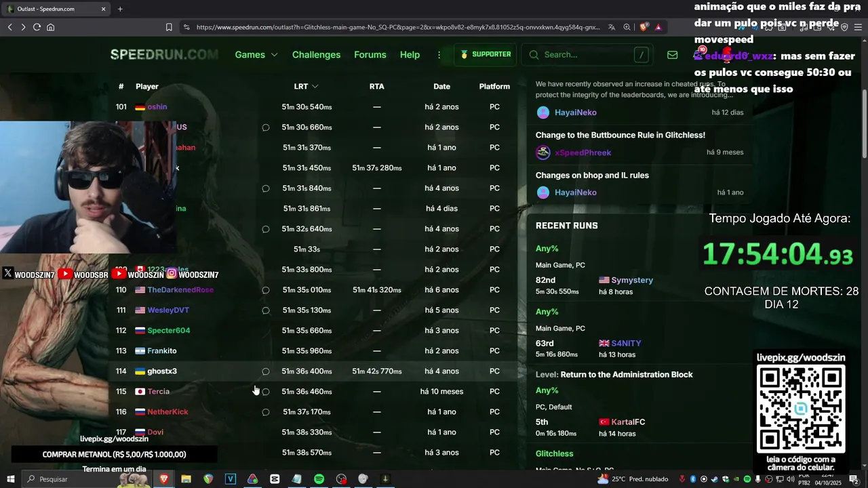Open Frankito player profile
Viewport: 868px width, 488px height.
[162, 350]
